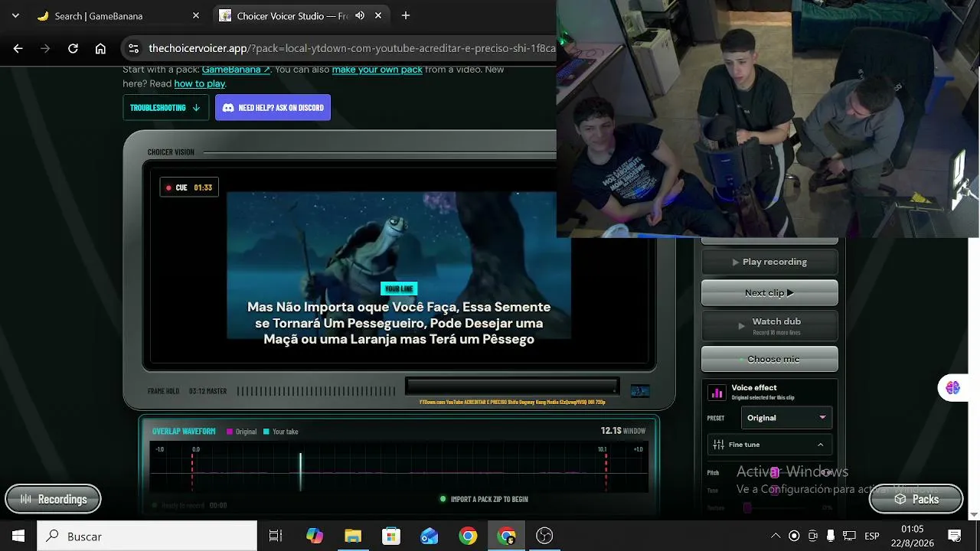
Task: Reload the current page
Action: (73, 48)
